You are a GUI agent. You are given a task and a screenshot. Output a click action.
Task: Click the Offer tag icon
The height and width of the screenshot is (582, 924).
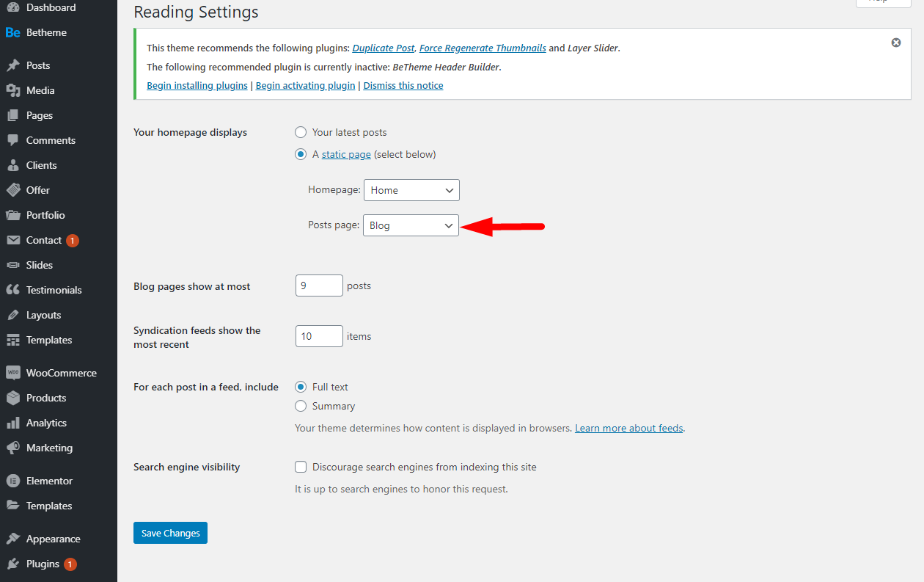point(12,190)
